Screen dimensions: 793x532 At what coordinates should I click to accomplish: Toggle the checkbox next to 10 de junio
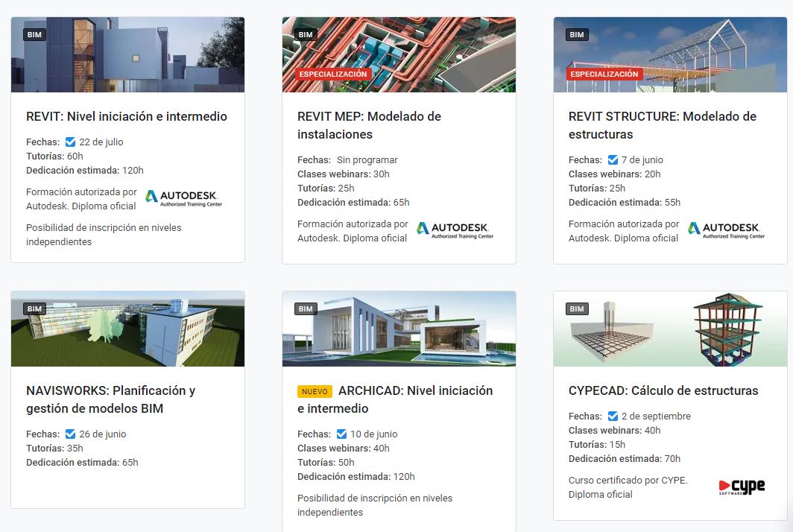pos(341,434)
